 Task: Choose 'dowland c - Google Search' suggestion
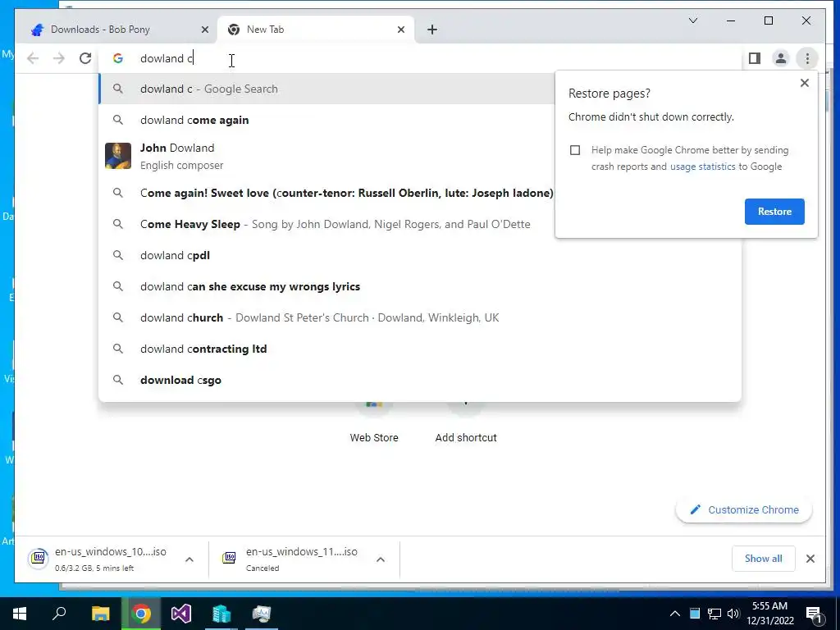(x=326, y=89)
